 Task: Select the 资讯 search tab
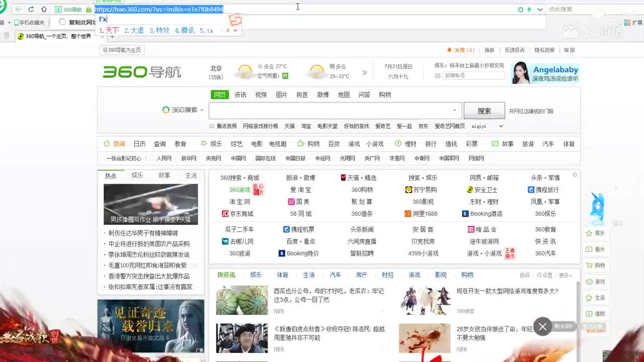coord(240,95)
